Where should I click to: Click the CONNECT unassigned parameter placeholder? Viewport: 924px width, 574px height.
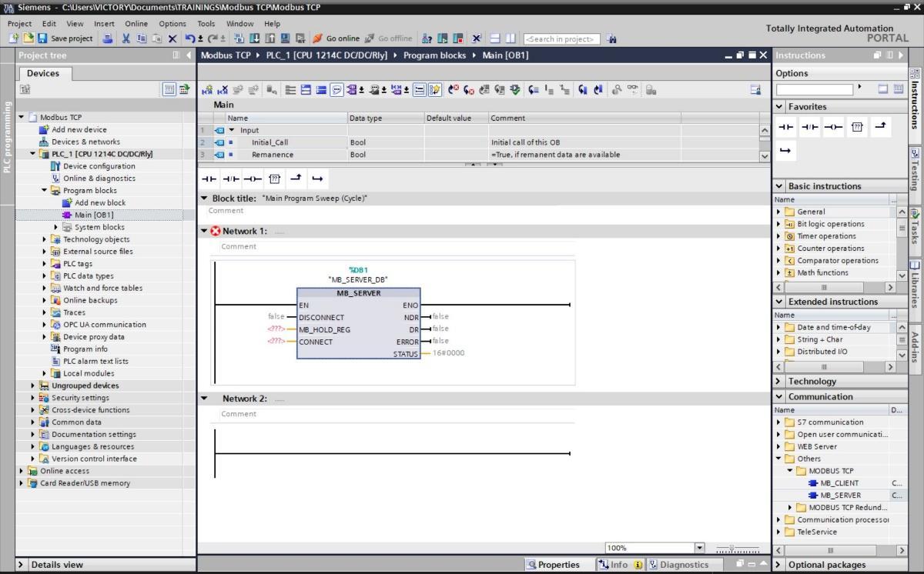[x=276, y=342]
